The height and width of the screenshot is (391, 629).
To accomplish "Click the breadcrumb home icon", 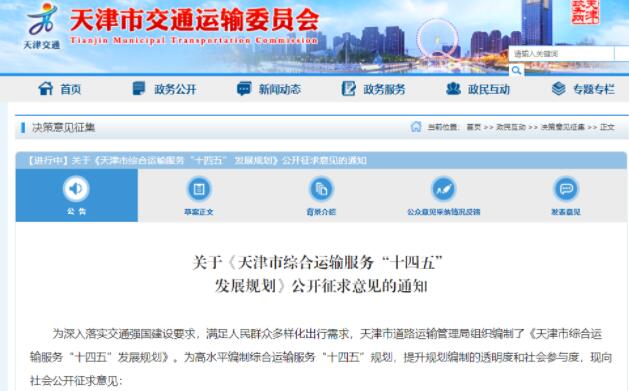I will point(416,127).
